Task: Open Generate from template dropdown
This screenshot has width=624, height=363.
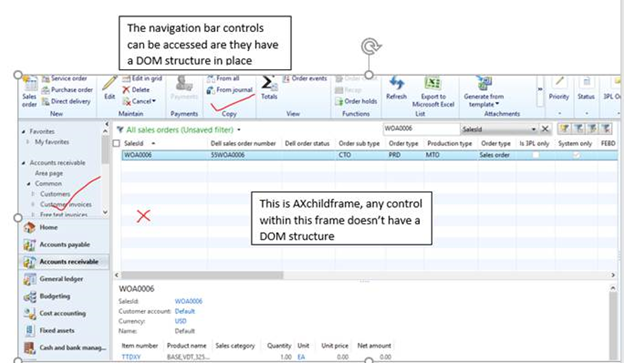Action: pos(484,92)
